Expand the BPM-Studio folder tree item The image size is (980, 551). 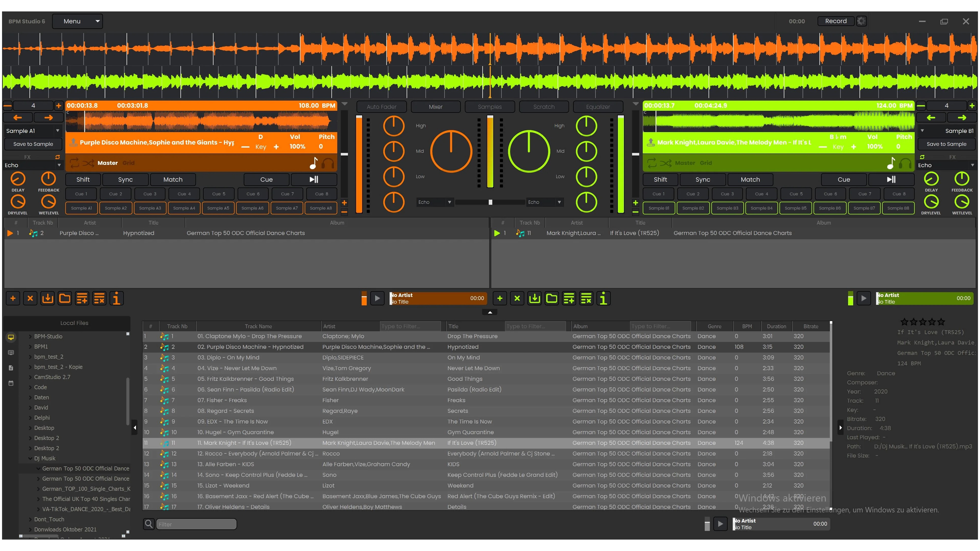pos(30,336)
